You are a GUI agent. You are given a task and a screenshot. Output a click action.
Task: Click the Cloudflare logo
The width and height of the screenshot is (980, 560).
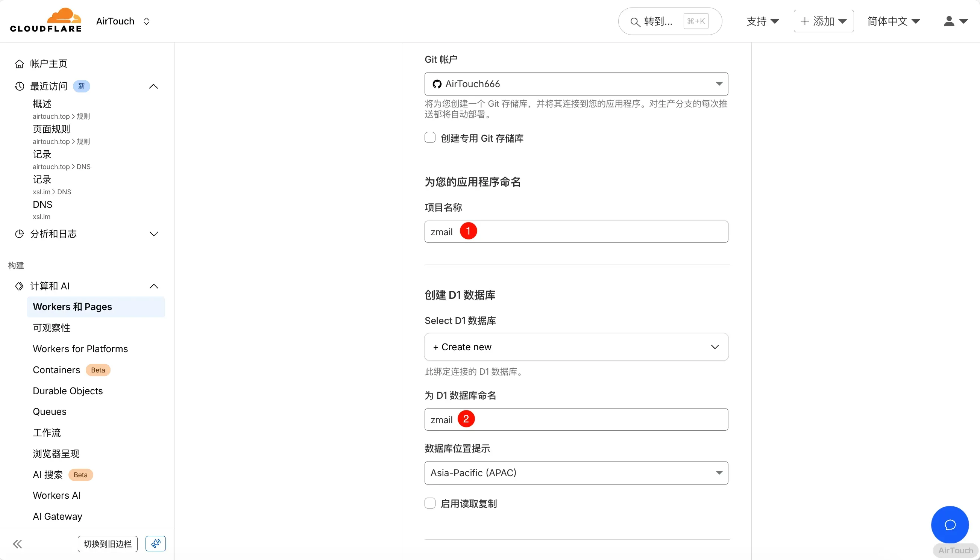(46, 20)
